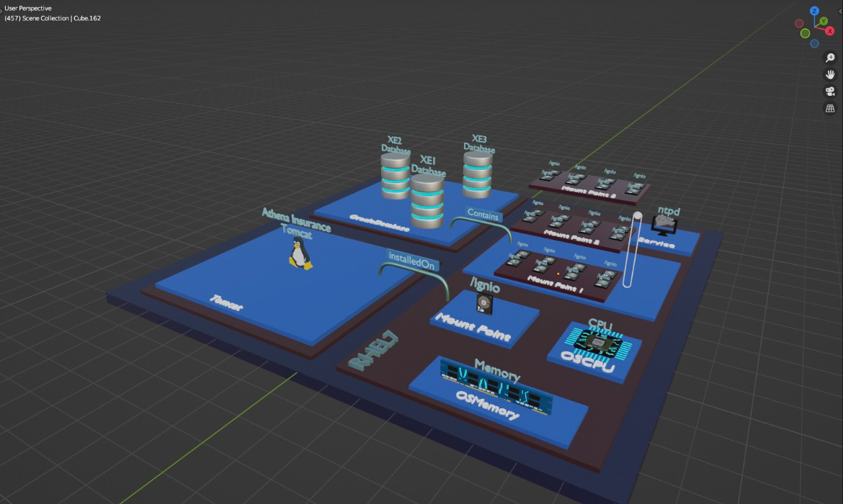Snap view to negative X axis circle
843x504 pixels.
[800, 23]
